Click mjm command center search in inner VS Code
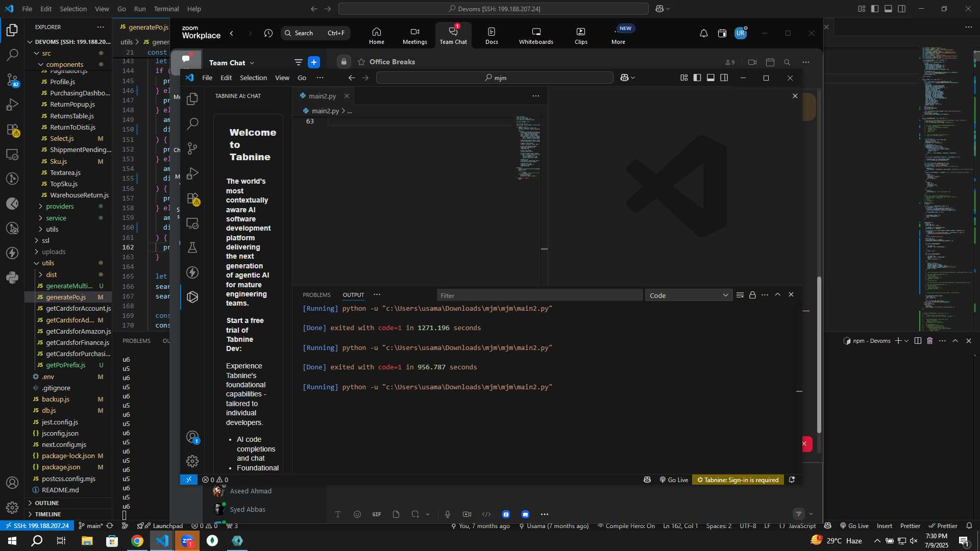The height and width of the screenshot is (551, 980). pyautogui.click(x=495, y=78)
